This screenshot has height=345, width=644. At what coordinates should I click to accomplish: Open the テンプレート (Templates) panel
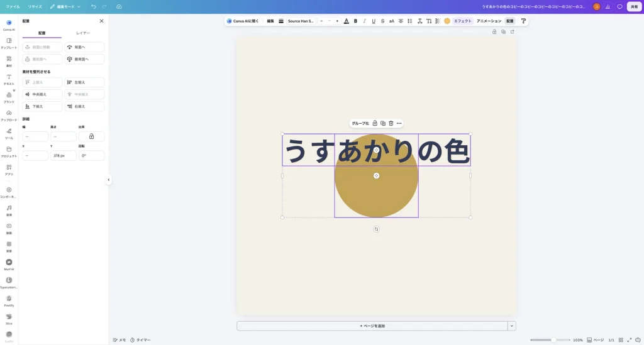click(9, 43)
